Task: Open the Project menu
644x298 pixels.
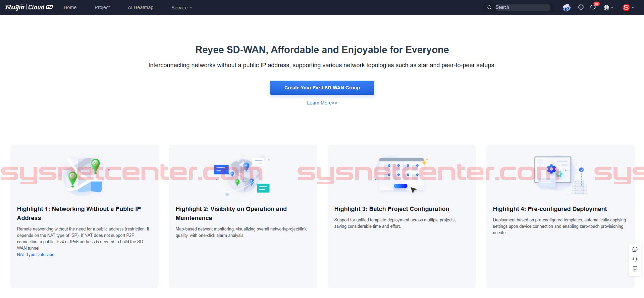Action: point(102,7)
